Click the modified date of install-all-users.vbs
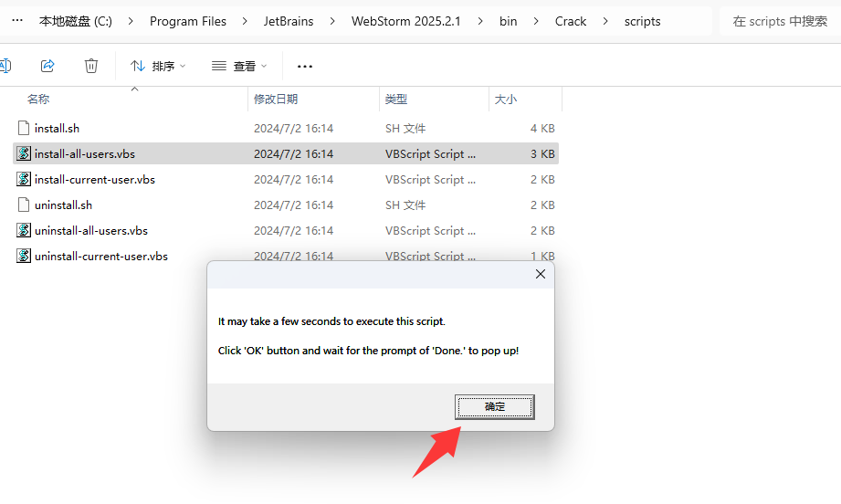Image resolution: width=841 pixels, height=504 pixels. 293,154
